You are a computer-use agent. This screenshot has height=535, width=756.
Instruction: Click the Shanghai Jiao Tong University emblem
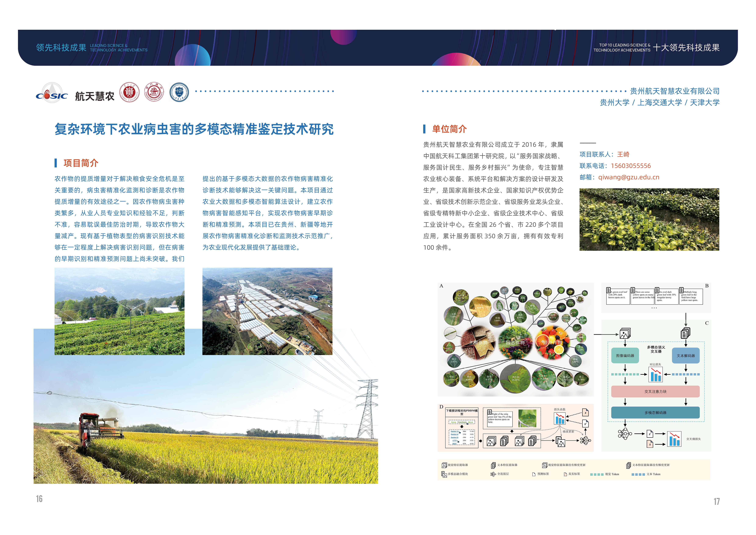pyautogui.click(x=154, y=92)
